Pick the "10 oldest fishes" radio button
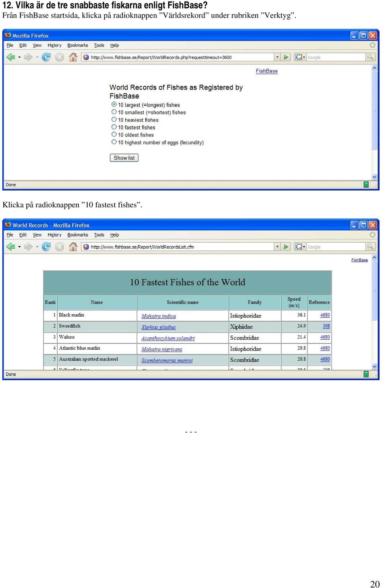The width and height of the screenshot is (382, 588). click(114, 134)
